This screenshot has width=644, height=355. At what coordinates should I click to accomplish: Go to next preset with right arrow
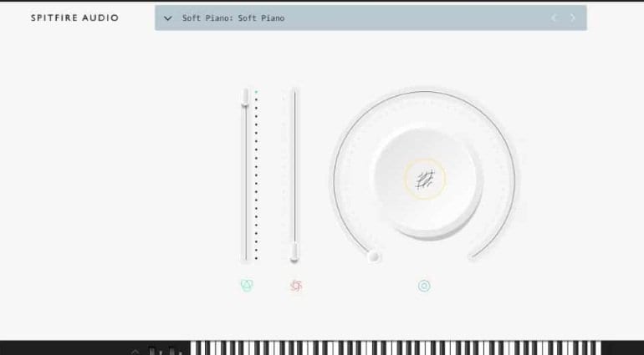point(573,18)
